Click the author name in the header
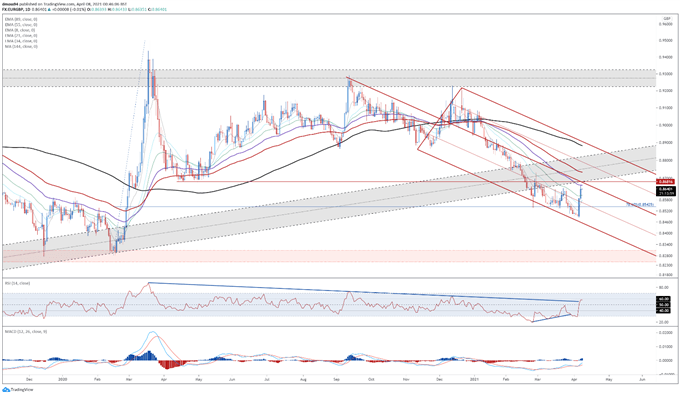 click(x=8, y=3)
